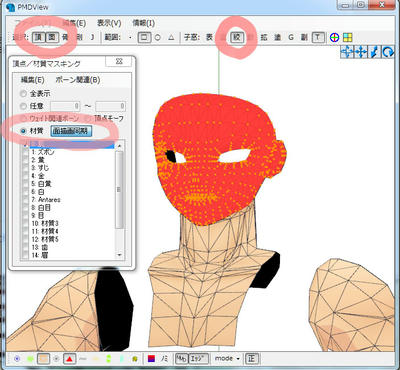Image resolution: width=400 pixels, height=370 pixels.
Task: Check the box for material 7: Antares
Action: coord(25,200)
